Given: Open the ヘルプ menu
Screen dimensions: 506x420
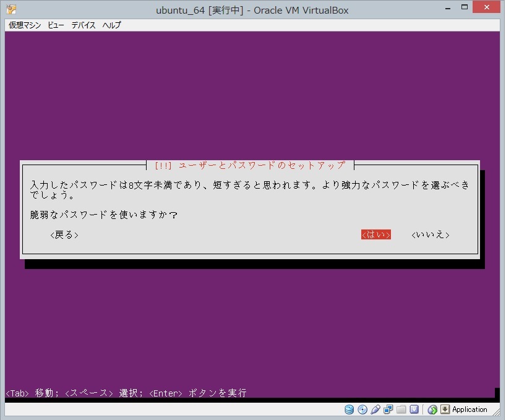Looking at the screenshot, I should (x=112, y=25).
